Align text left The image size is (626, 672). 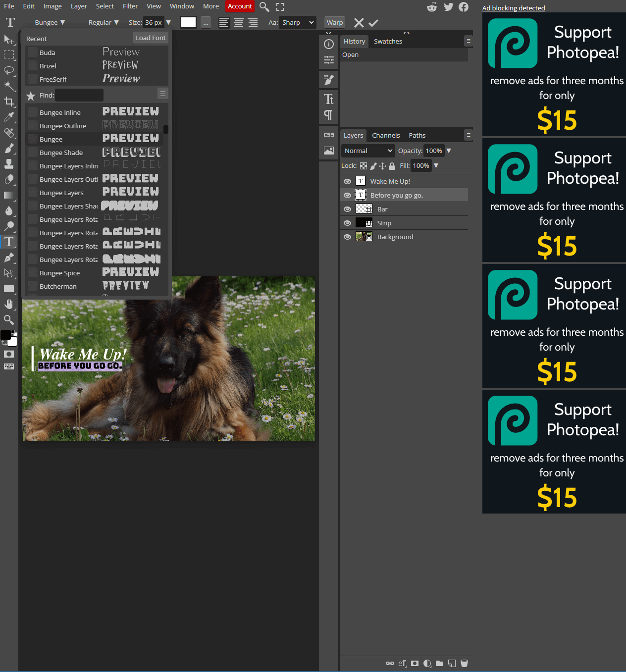coord(224,23)
